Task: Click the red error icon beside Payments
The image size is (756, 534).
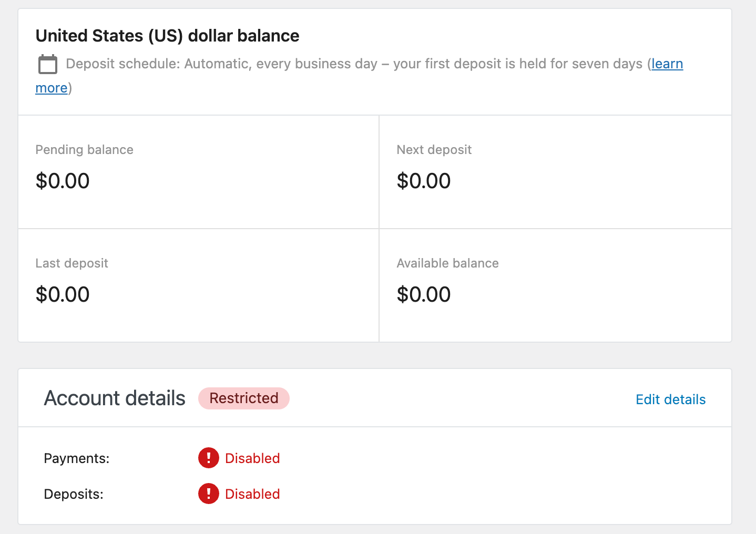Action: point(208,458)
